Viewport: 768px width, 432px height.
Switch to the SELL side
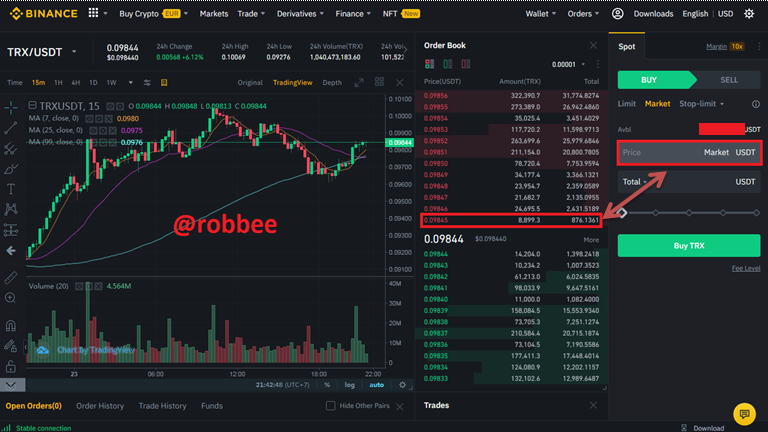tap(728, 80)
